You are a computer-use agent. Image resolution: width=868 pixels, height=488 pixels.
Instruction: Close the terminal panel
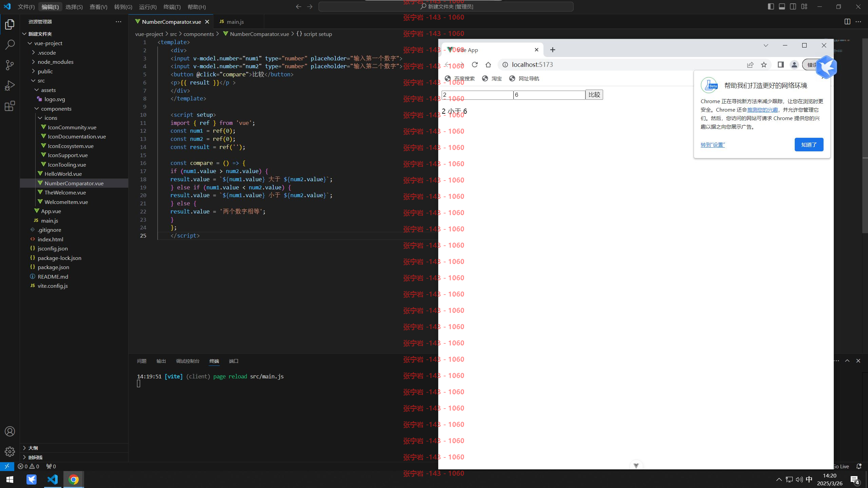pos(858,361)
